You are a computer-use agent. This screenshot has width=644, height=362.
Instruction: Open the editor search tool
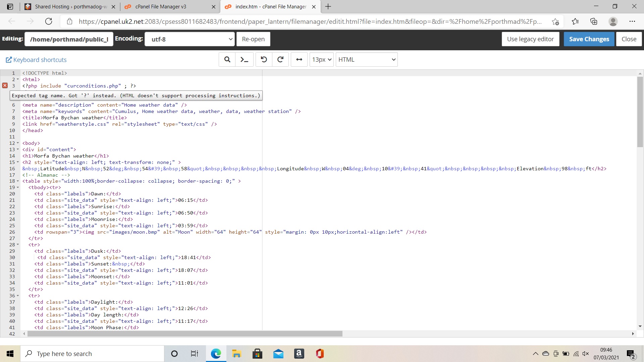[x=227, y=60]
